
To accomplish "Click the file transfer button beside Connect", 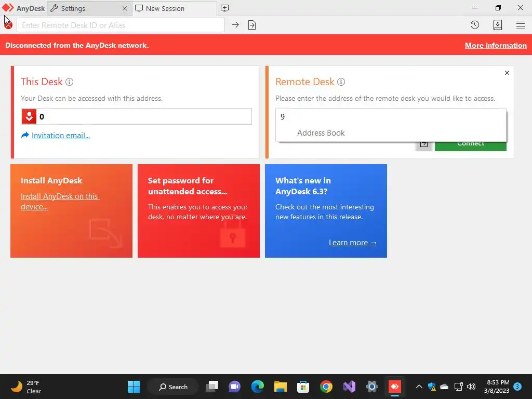I will (x=424, y=145).
